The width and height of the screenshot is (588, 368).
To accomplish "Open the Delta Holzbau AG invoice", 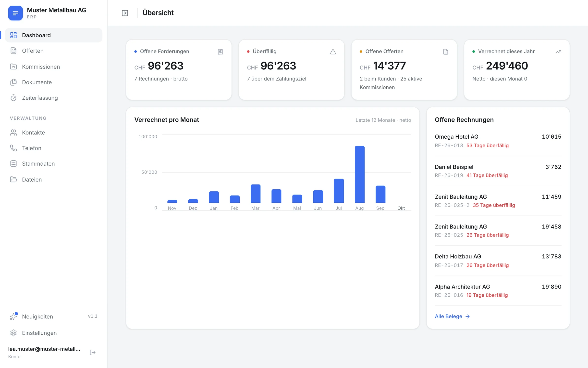I will [498, 261].
